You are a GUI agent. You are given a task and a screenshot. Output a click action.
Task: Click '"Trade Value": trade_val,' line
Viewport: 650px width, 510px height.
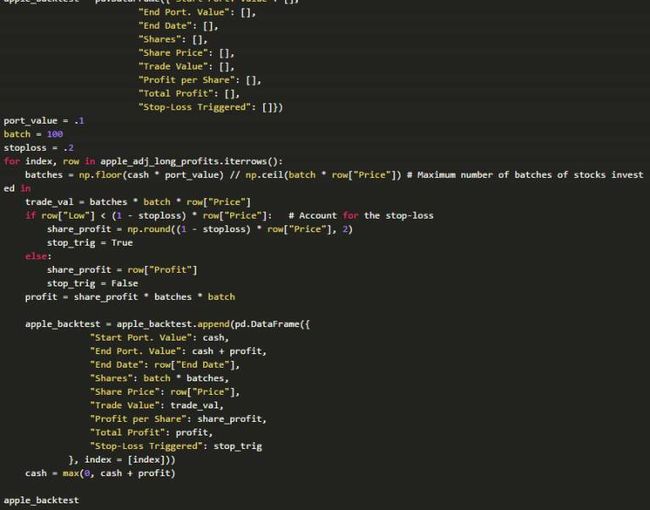[157, 406]
